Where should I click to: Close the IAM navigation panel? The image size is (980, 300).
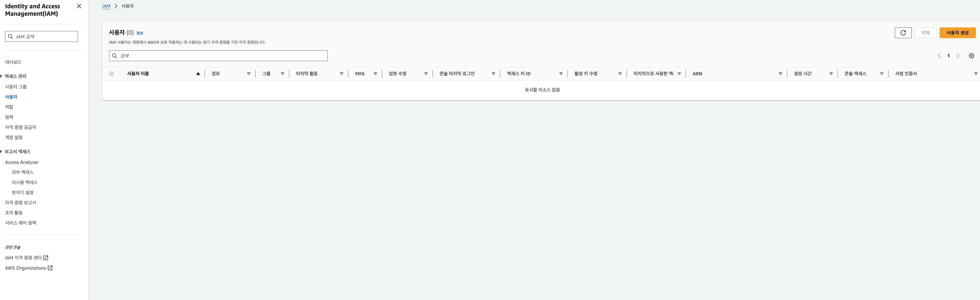pos(79,6)
